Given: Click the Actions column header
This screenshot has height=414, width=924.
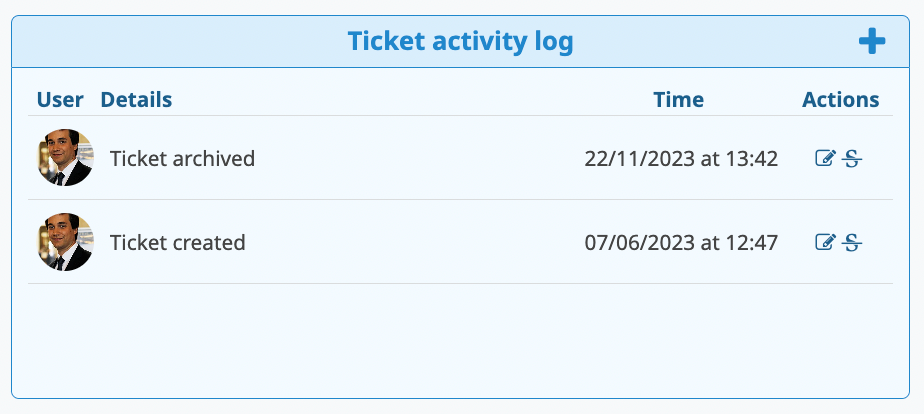Looking at the screenshot, I should 840,100.
